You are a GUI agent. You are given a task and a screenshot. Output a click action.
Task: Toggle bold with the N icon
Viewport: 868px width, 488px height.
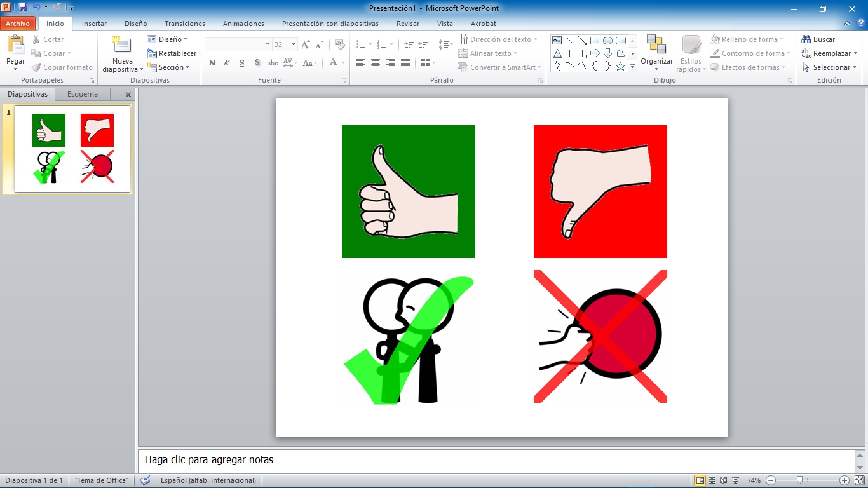pyautogui.click(x=212, y=63)
